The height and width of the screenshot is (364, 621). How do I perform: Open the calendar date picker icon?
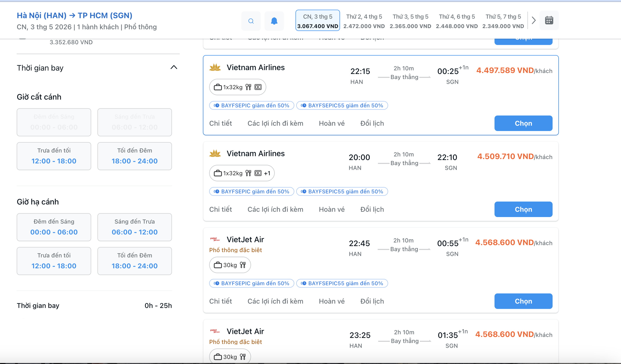(x=549, y=20)
